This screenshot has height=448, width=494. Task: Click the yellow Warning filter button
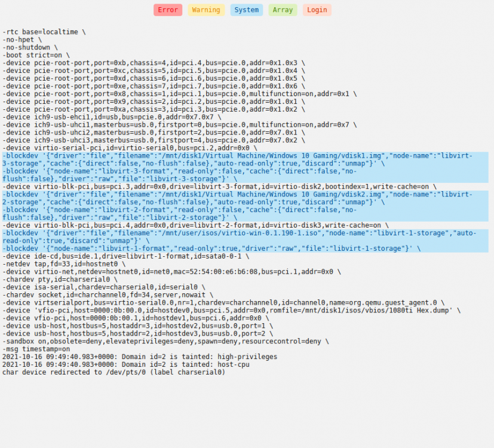pyautogui.click(x=206, y=10)
